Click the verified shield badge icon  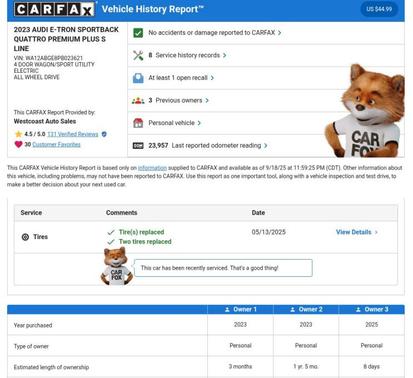coord(104,134)
